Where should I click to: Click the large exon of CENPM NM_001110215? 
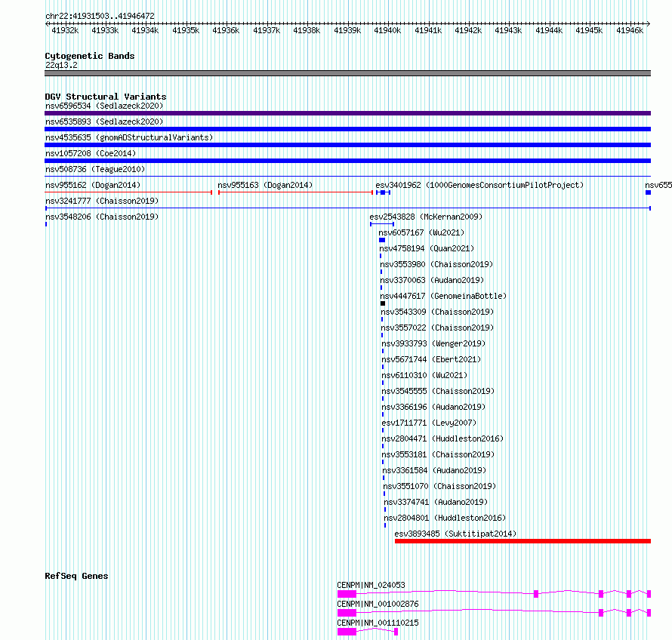347,632
